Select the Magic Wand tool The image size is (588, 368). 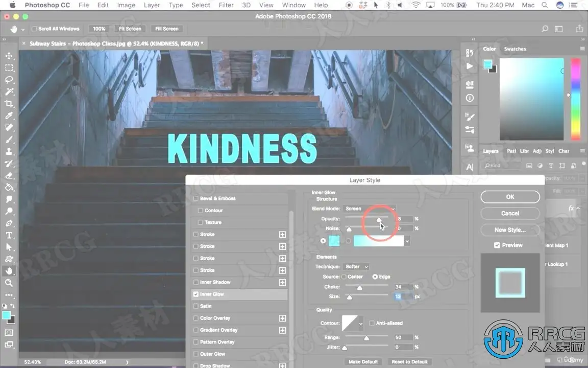coord(9,92)
